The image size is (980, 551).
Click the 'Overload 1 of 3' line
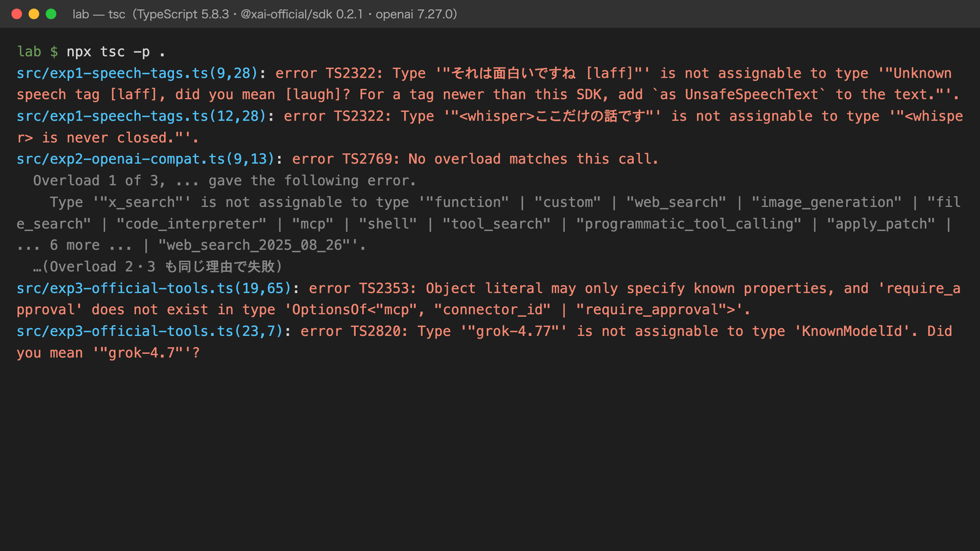(225, 181)
